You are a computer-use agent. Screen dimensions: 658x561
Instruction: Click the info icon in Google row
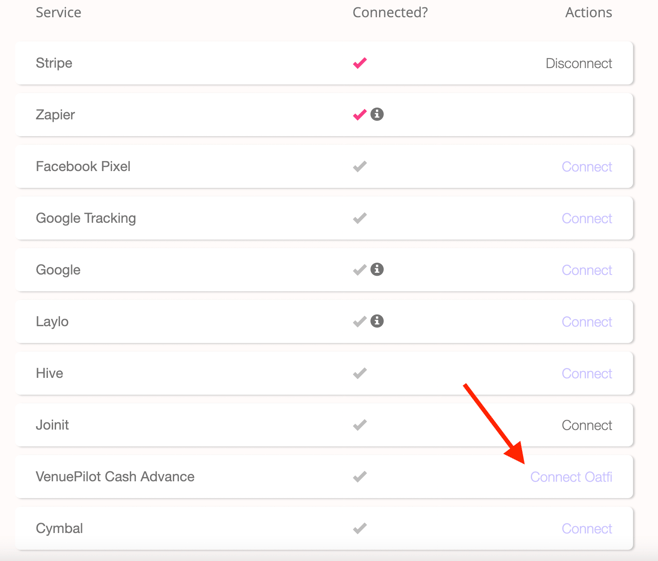[377, 269]
